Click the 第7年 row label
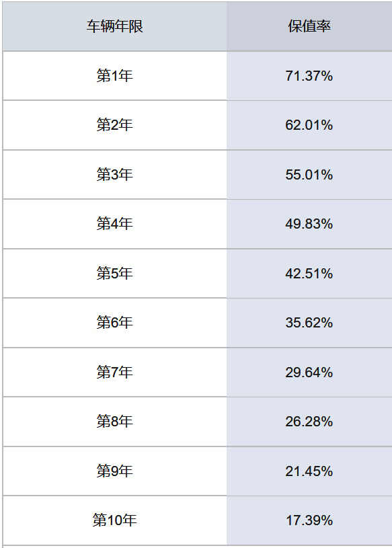This screenshot has height=548, width=392. [x=114, y=373]
